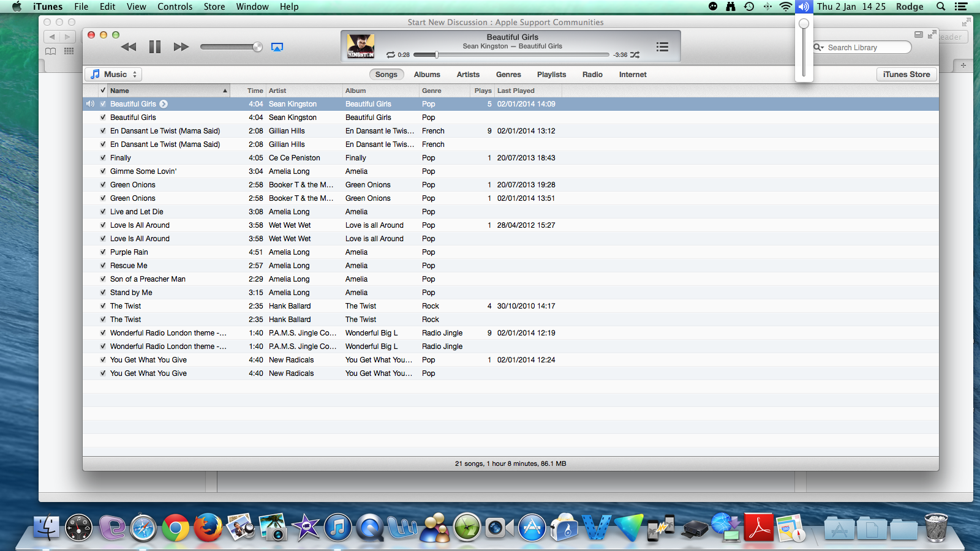
Task: Toggle the shuffle icon
Action: coord(635,54)
